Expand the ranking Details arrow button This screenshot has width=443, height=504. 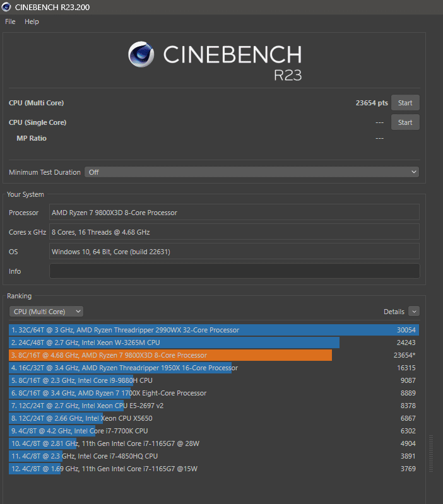[x=414, y=312]
